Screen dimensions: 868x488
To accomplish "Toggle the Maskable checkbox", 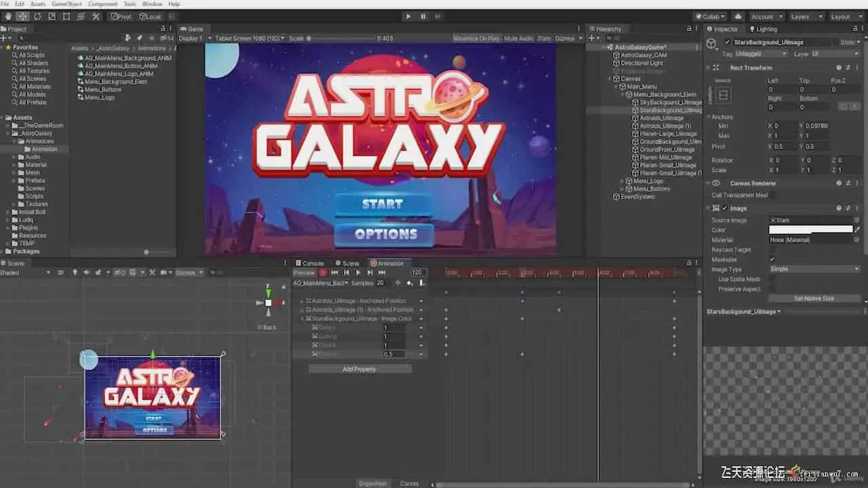I will [772, 260].
